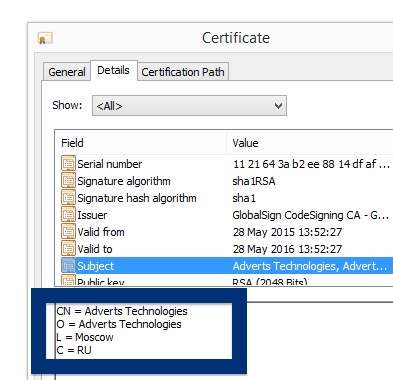
Task: Click the Signature algorithm field icon
Action: point(68,181)
